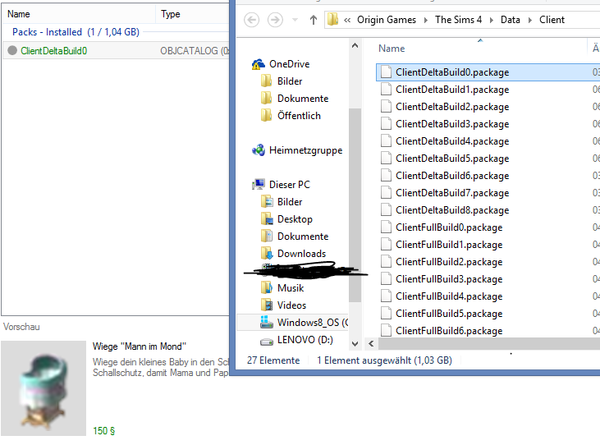Click Dieser PC computer icon
The width and height of the screenshot is (600, 441).
(x=258, y=185)
